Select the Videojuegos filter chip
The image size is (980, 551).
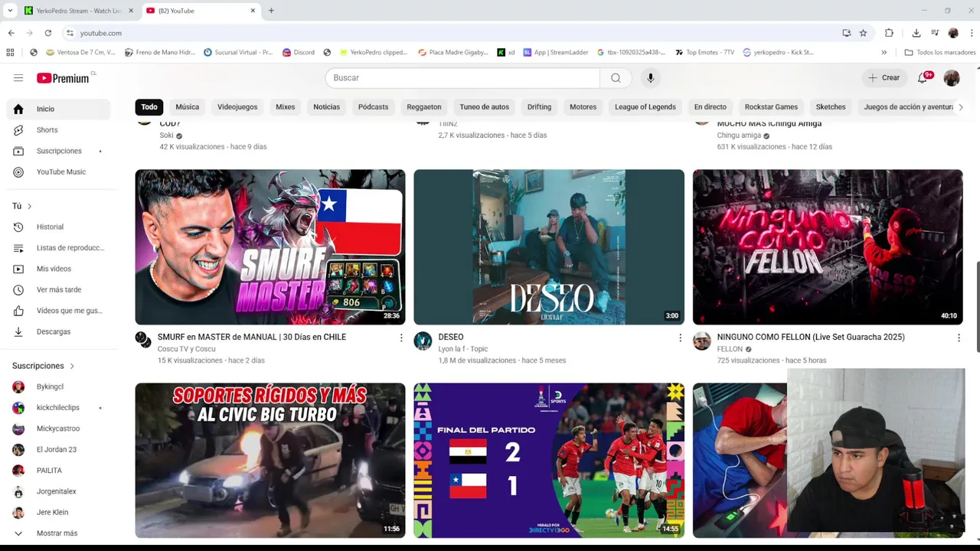tap(237, 107)
